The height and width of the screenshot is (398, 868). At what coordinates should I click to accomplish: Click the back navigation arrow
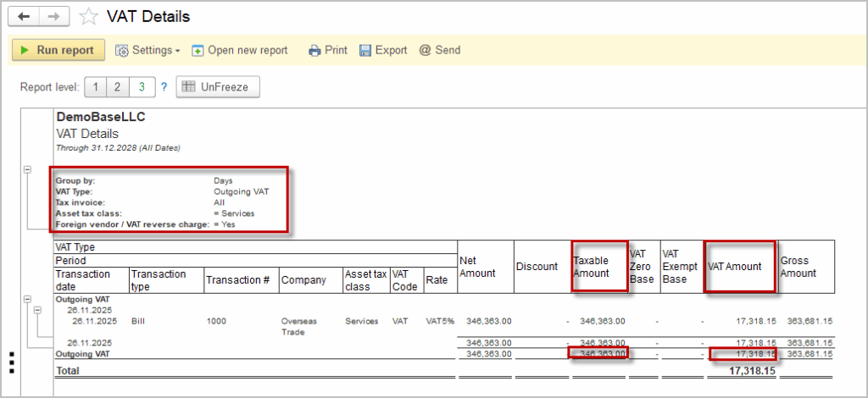click(24, 16)
